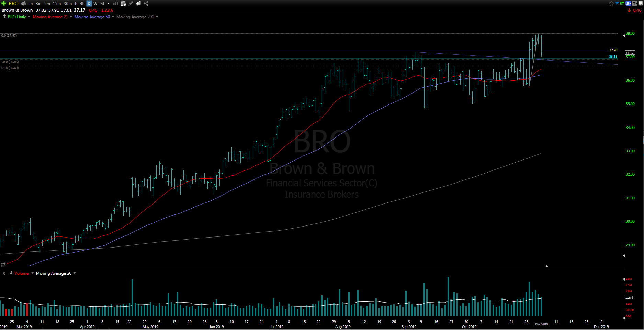Click the Brown & Brown company name
644x330 pixels.
(x=17, y=10)
